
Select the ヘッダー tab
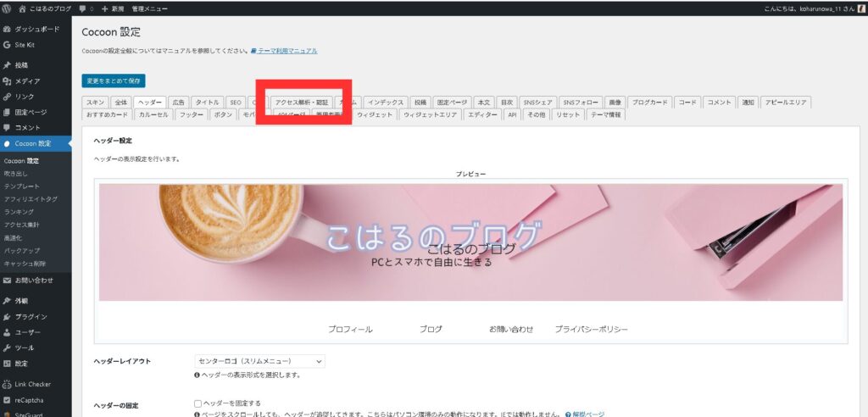coord(149,103)
